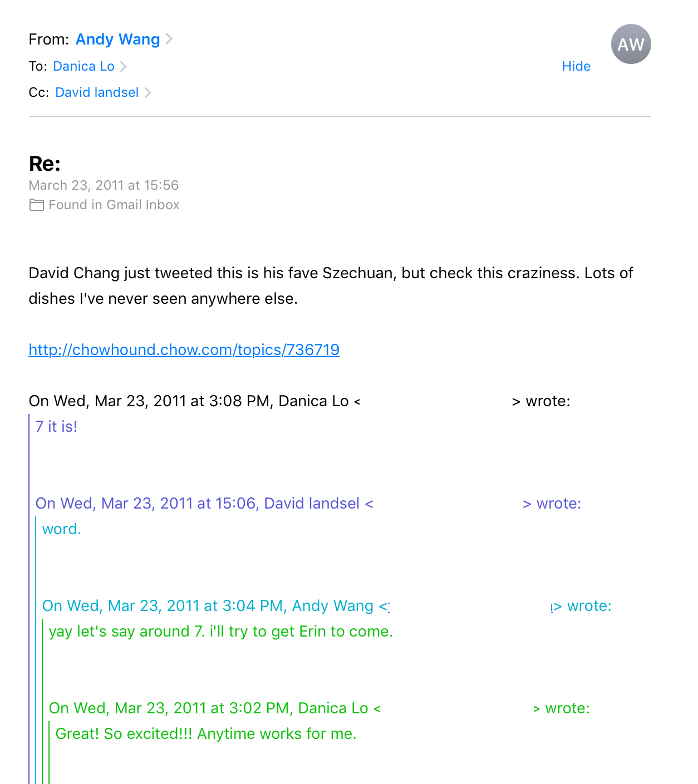Click the quoted '7 it is!' text
698x784 pixels.
point(56,426)
